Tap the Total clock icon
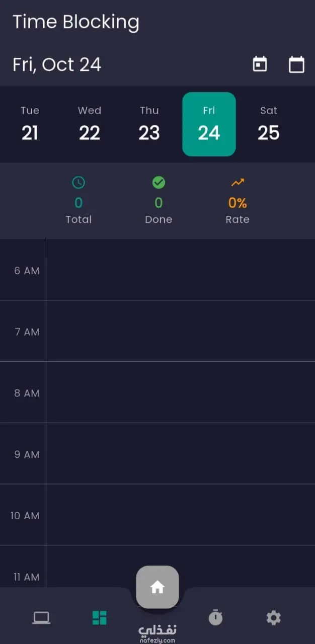The width and height of the screenshot is (315, 644). (x=78, y=183)
